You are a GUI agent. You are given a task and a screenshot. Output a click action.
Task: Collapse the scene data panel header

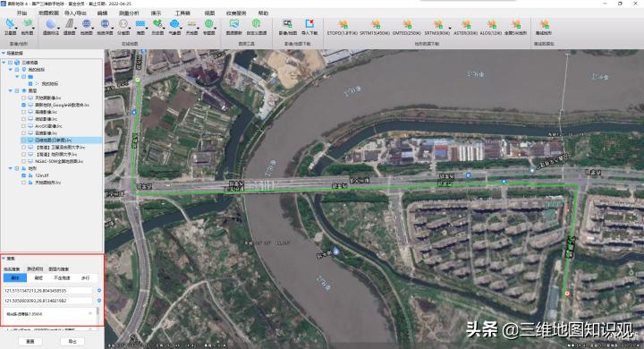(4, 53)
